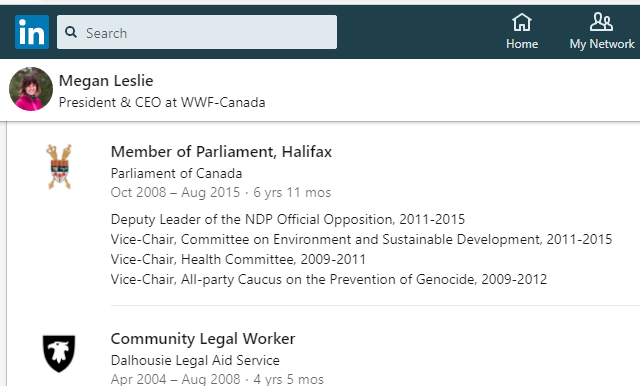Screen dimensions: 640x386
Task: Click the Vice-Chair, Health Committee line
Action: (238, 259)
